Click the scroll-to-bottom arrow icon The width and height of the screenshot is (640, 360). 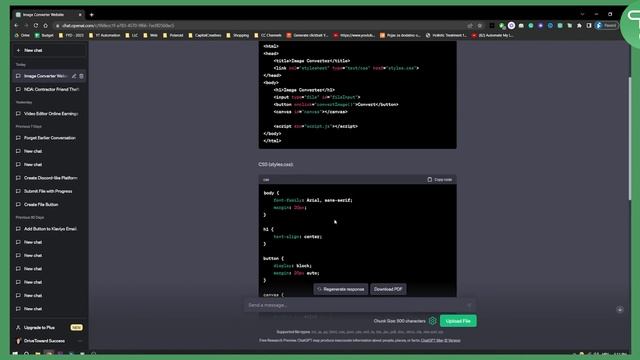pos(620,309)
